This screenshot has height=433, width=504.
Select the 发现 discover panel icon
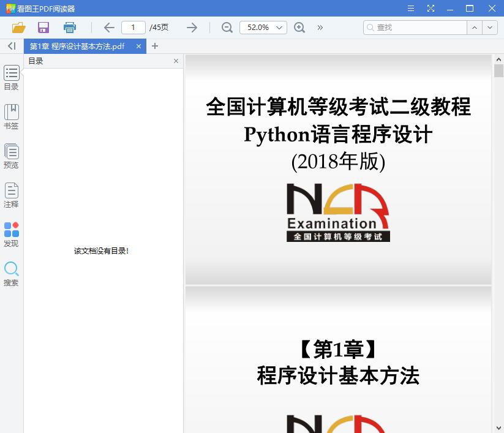click(x=11, y=233)
